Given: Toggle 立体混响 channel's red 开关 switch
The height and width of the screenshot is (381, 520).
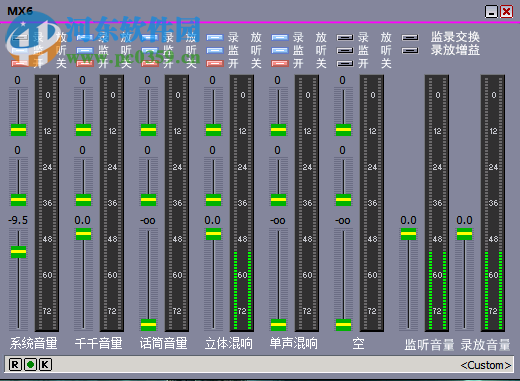Looking at the screenshot, I should coord(215,63).
